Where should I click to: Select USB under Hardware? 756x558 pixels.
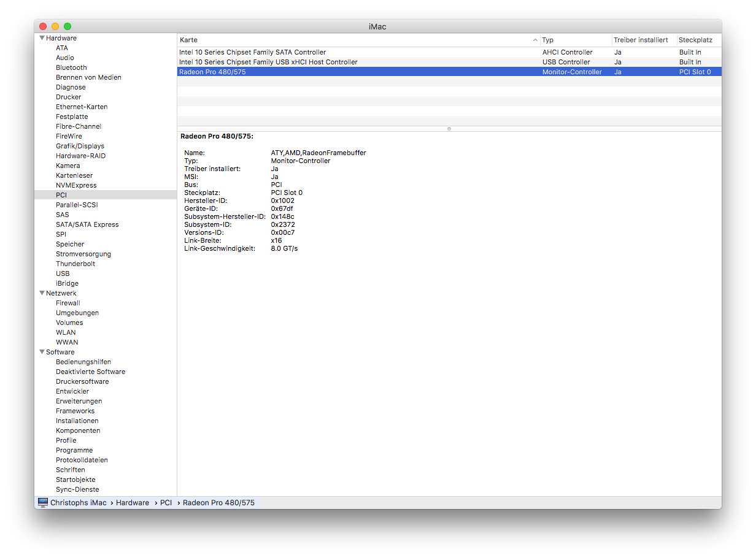[63, 273]
